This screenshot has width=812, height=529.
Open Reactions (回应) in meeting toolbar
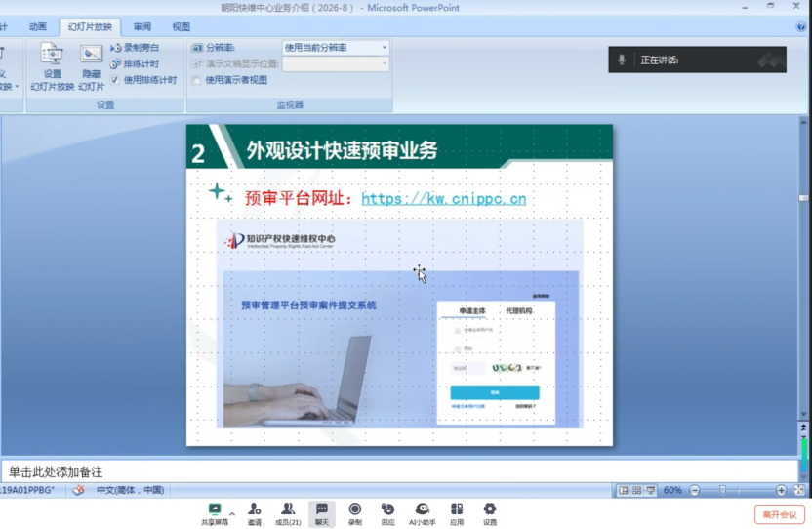(x=387, y=514)
